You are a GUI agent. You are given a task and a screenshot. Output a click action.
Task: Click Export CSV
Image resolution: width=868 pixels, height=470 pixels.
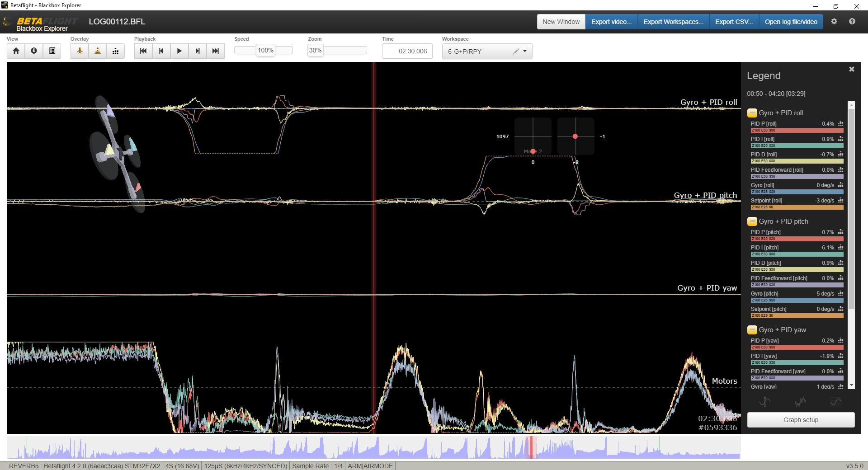point(733,21)
